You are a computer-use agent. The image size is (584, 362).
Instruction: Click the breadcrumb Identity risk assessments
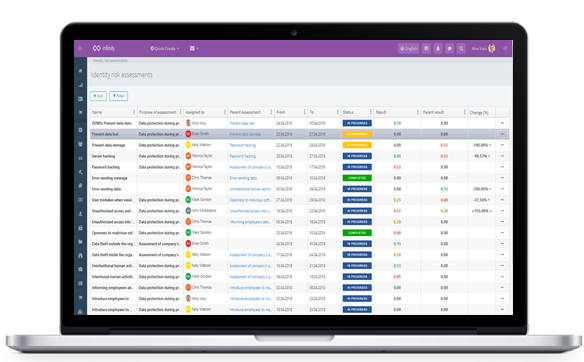coord(110,61)
